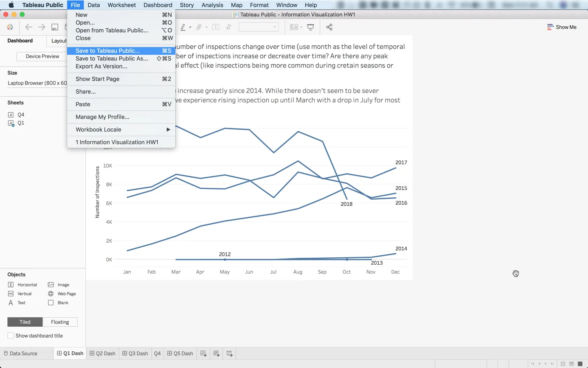Screen dimensions: 588x368
Task: Click the undo back arrow in toolbar
Action: click(x=28, y=27)
